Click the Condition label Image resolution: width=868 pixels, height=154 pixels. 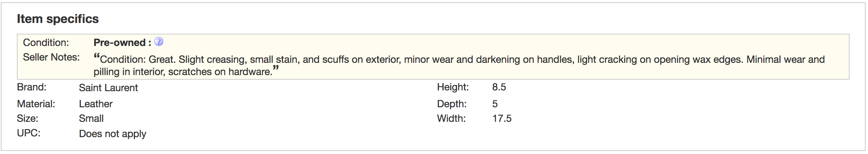(46, 43)
